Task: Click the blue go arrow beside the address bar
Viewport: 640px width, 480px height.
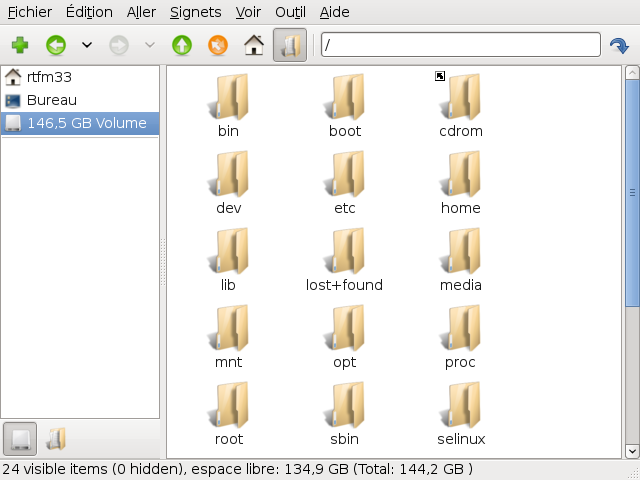Action: click(x=619, y=45)
